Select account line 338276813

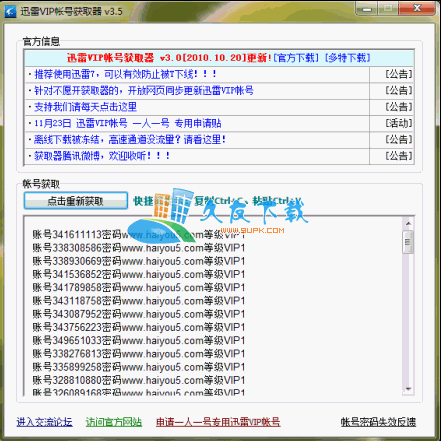(139, 354)
